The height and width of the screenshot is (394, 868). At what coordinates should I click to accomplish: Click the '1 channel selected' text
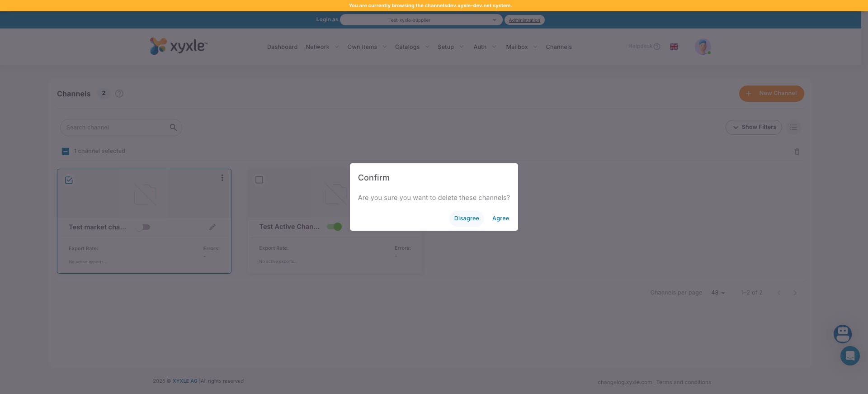[x=99, y=151]
